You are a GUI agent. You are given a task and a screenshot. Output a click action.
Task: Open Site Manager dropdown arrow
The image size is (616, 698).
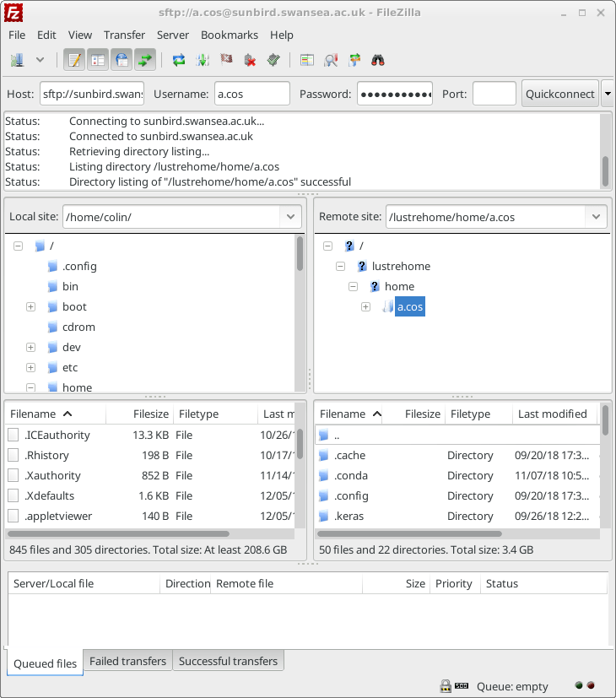(40, 60)
